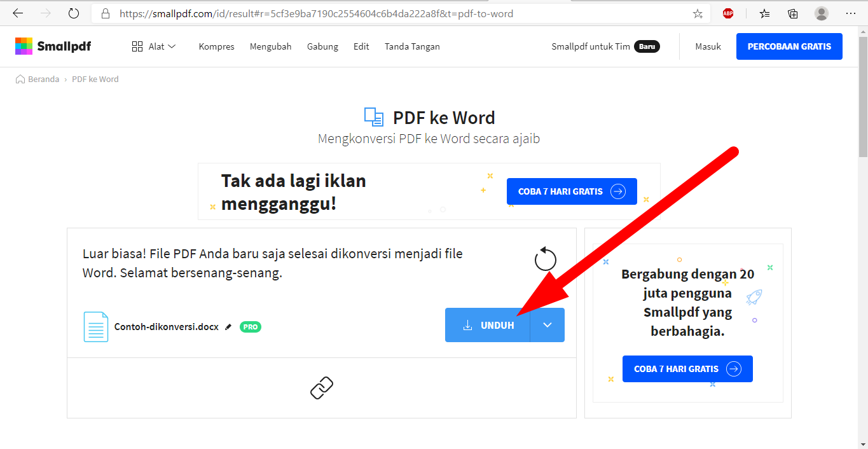The width and height of the screenshot is (868, 449).
Task: Click the share link chain icon
Action: pos(322,387)
